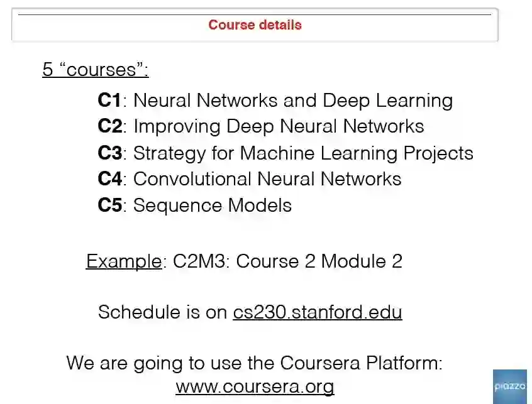Viewport: 532px width, 404px height.
Task: Click the Piazza logo icon
Action: (x=509, y=386)
